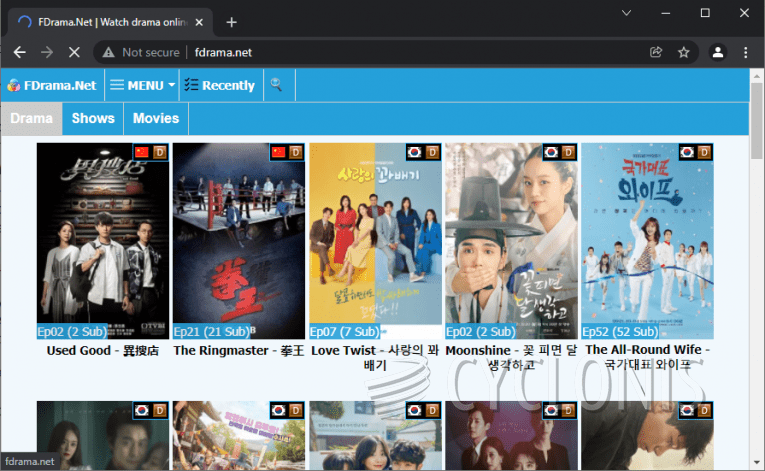Click the search magnifier icon in site header

coord(277,85)
